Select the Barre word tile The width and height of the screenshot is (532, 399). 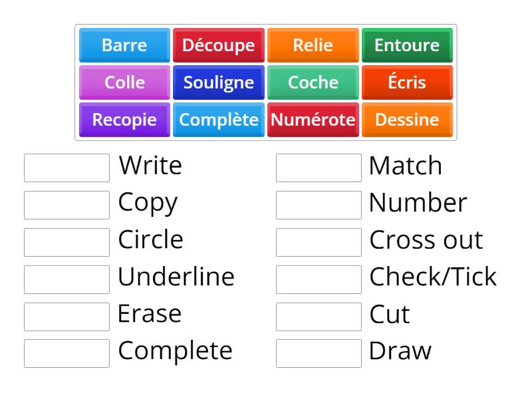[124, 45]
